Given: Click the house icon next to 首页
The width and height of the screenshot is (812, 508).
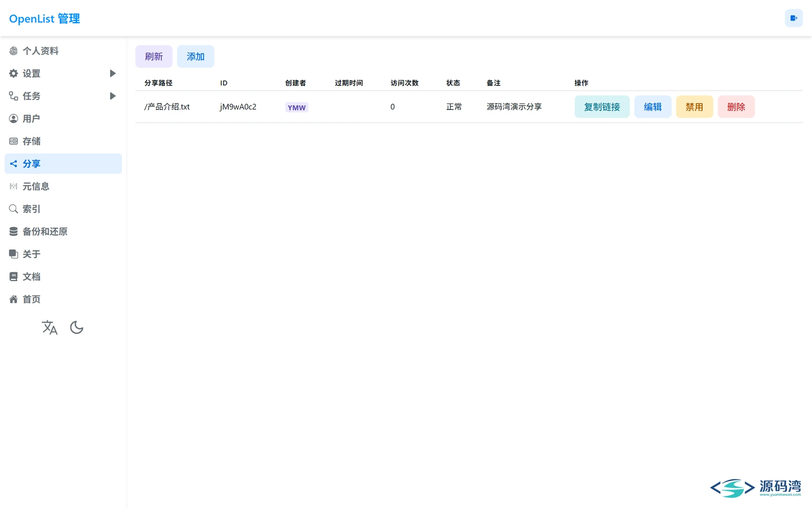Looking at the screenshot, I should (14, 299).
